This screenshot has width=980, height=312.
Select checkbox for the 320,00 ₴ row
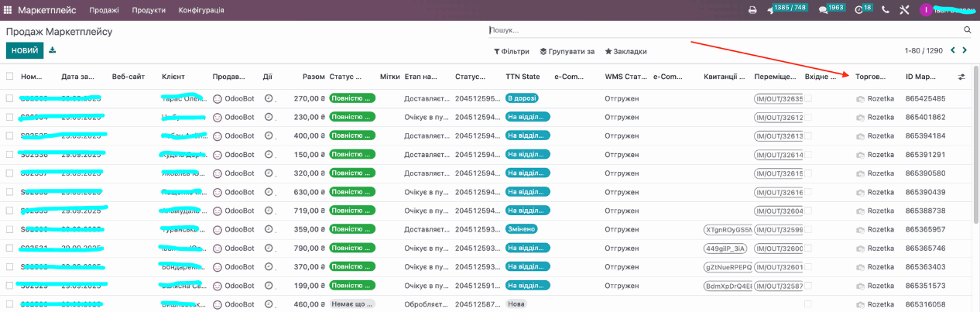click(10, 173)
